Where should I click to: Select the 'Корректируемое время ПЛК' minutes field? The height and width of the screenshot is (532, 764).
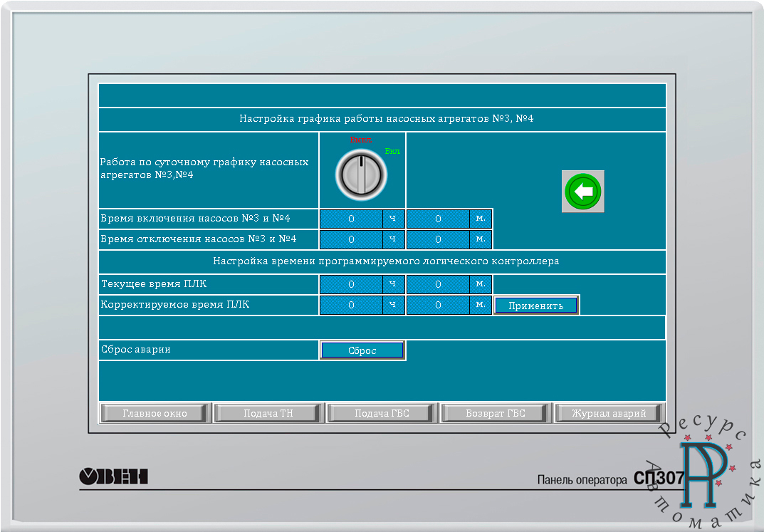coord(438,306)
